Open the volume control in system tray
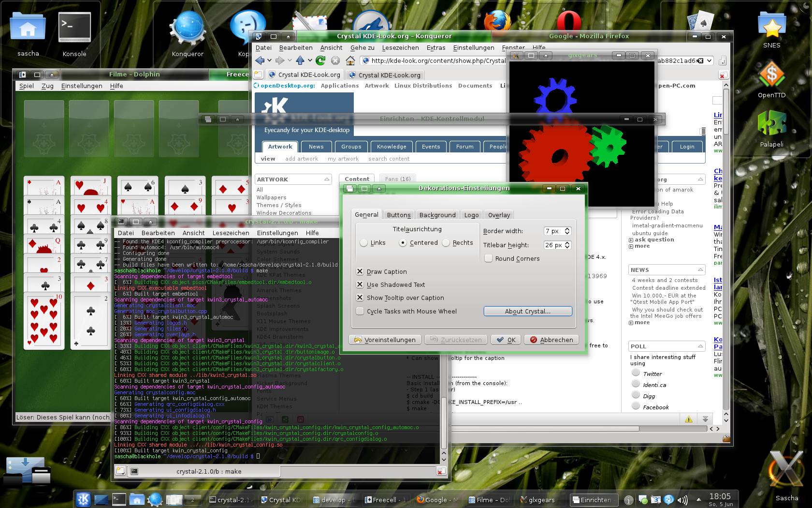 click(682, 500)
